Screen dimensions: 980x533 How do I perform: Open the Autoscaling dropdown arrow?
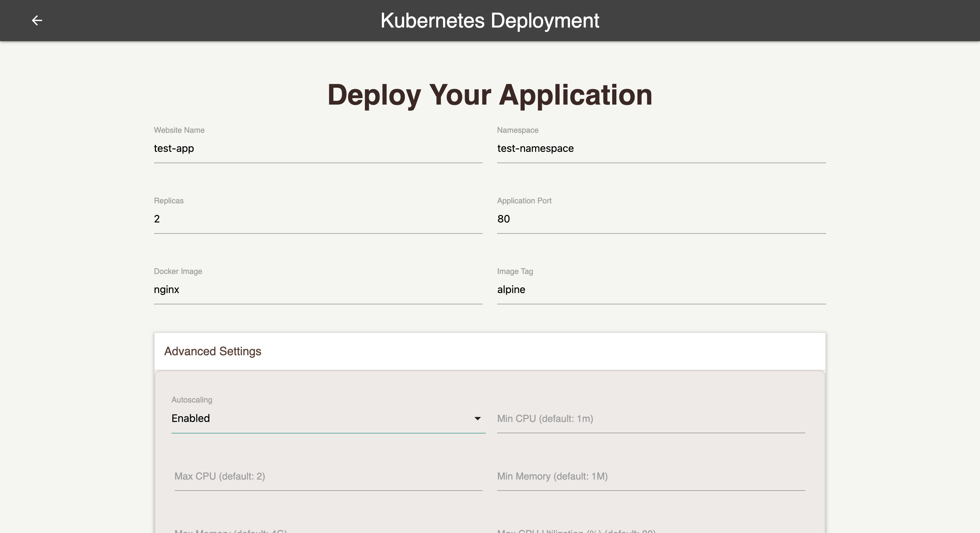tap(477, 419)
